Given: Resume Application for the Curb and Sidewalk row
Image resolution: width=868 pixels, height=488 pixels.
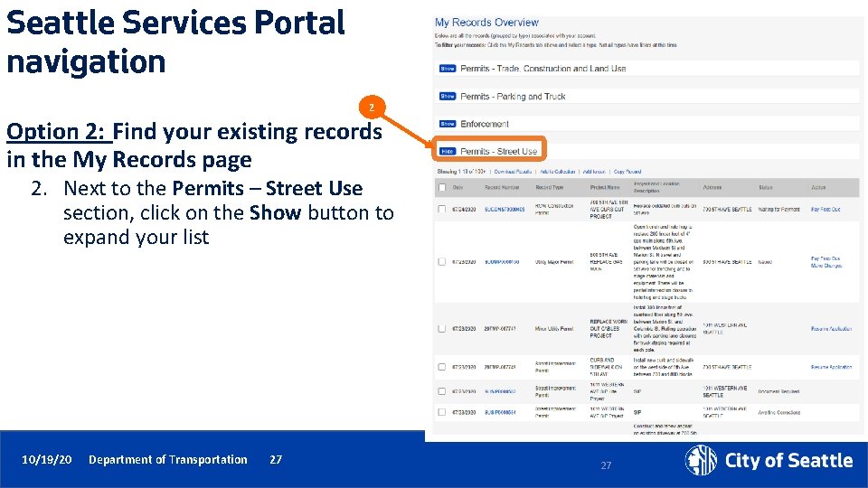Looking at the screenshot, I should point(831,368).
